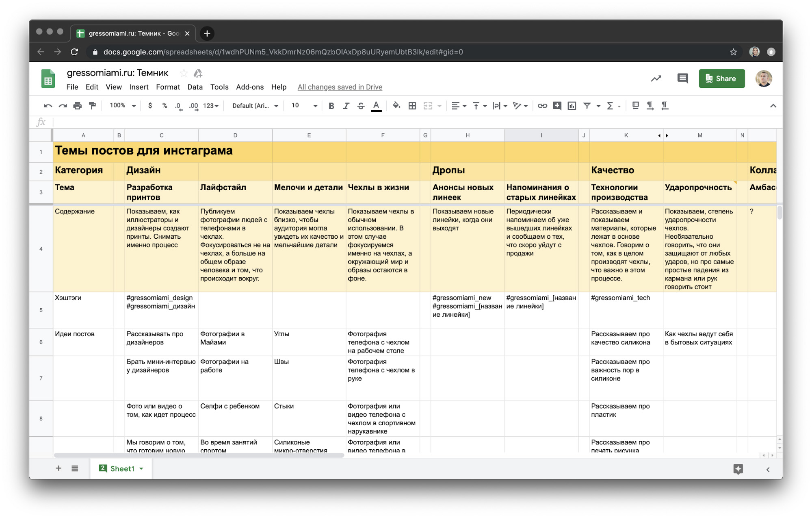Open vertical align dropdown
Image resolution: width=812 pixels, height=518 pixels.
coord(479,106)
